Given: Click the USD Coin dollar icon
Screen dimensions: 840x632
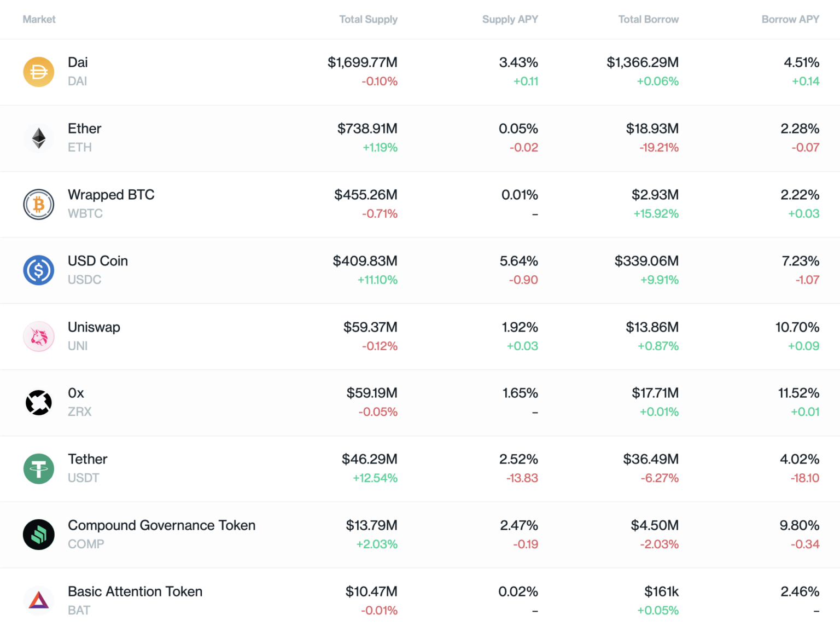Looking at the screenshot, I should tap(39, 270).
